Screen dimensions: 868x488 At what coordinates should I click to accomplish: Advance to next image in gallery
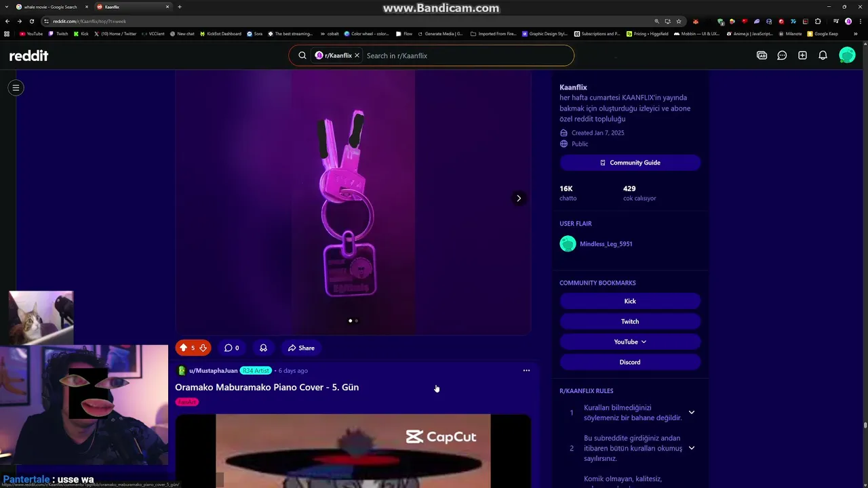(519, 198)
